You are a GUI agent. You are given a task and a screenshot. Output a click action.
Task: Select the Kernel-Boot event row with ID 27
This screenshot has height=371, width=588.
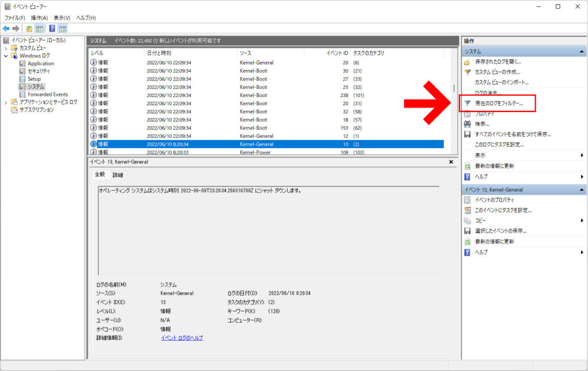pos(266,79)
